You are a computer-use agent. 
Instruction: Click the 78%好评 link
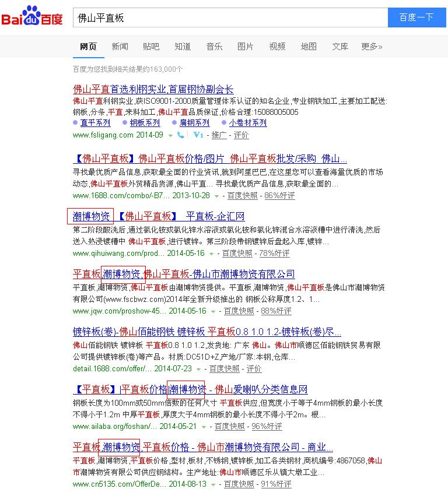(x=274, y=253)
